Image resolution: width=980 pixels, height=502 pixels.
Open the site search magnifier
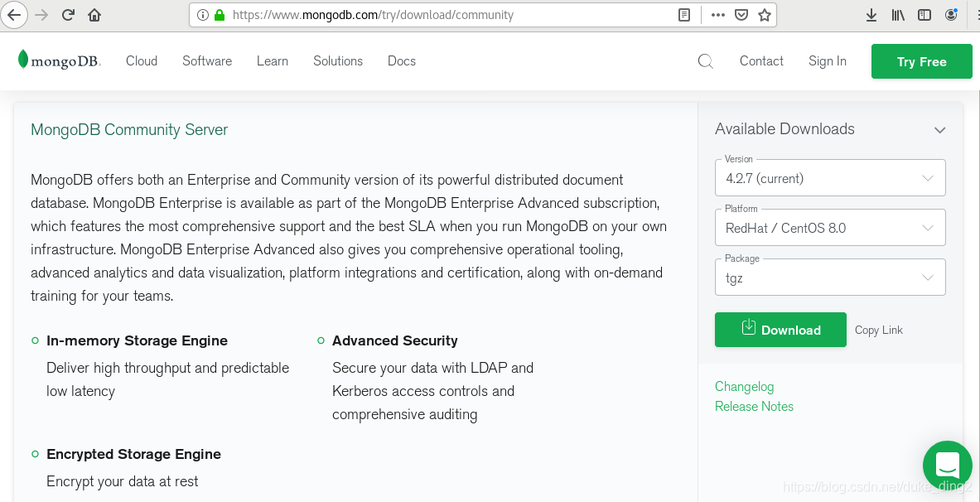tap(705, 61)
